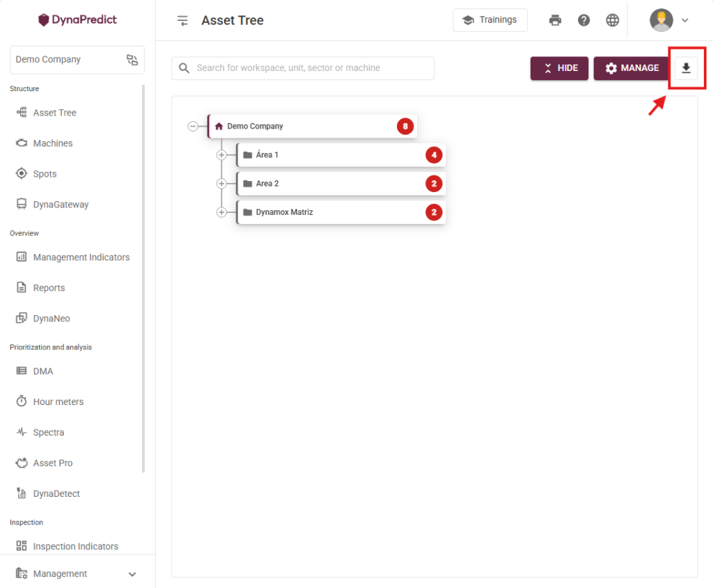The image size is (713, 588).
Task: Open Reports in sidebar
Action: 49,287
